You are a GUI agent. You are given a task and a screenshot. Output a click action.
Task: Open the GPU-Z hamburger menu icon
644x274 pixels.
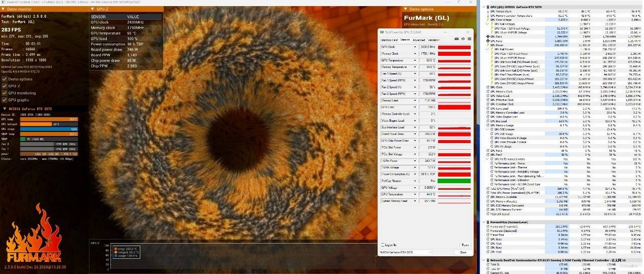[x=469, y=39]
